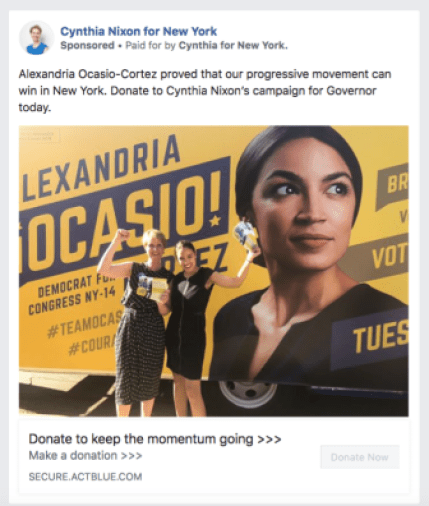429x506 pixels.
Task: Click the faint watermark badge in photo's corner
Action: (x=39, y=136)
